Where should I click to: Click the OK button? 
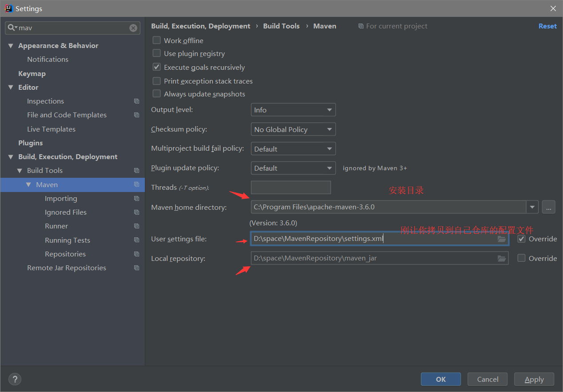441,379
